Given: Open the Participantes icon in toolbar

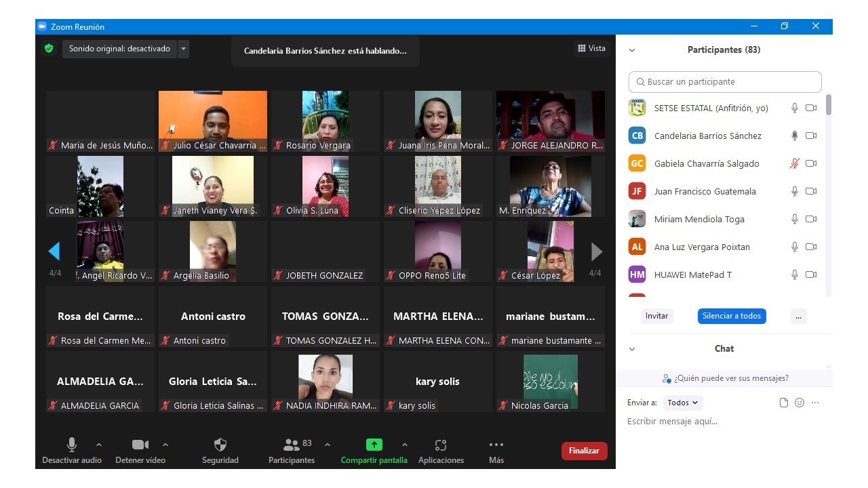Looking at the screenshot, I should pos(292,445).
